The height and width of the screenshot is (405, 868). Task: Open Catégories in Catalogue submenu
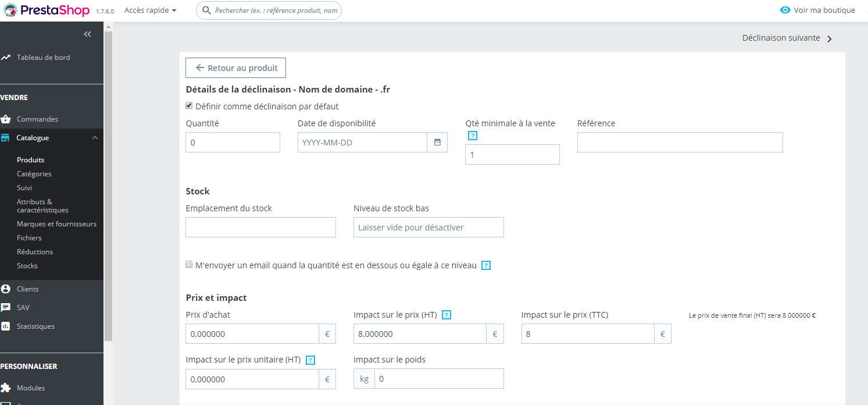(x=34, y=174)
